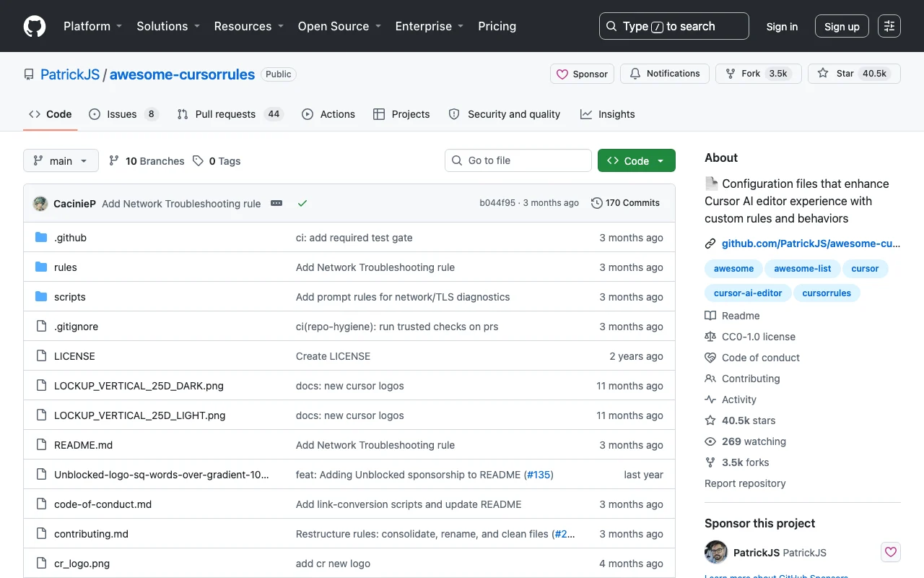924x578 pixels.
Task: Open the CC0-1.0 license link
Action: (x=751, y=337)
